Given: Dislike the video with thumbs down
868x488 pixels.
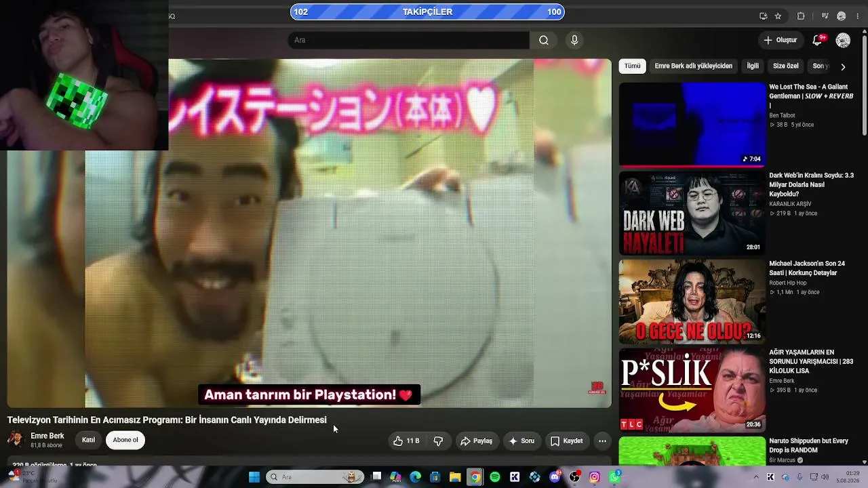Looking at the screenshot, I should click(438, 441).
